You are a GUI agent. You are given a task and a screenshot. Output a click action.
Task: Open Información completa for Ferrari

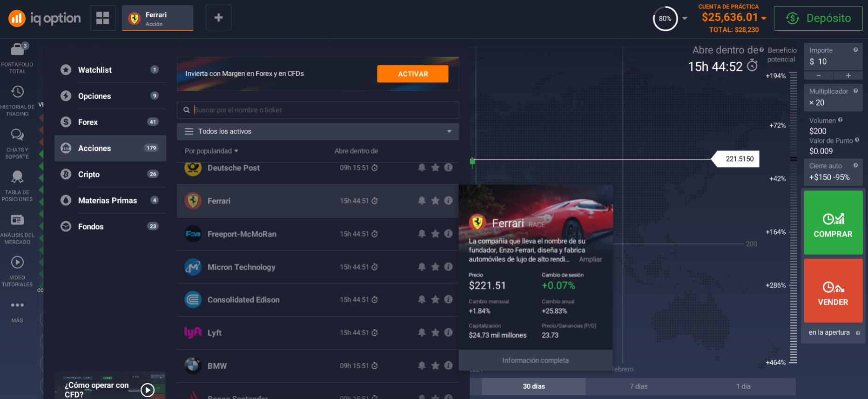535,360
